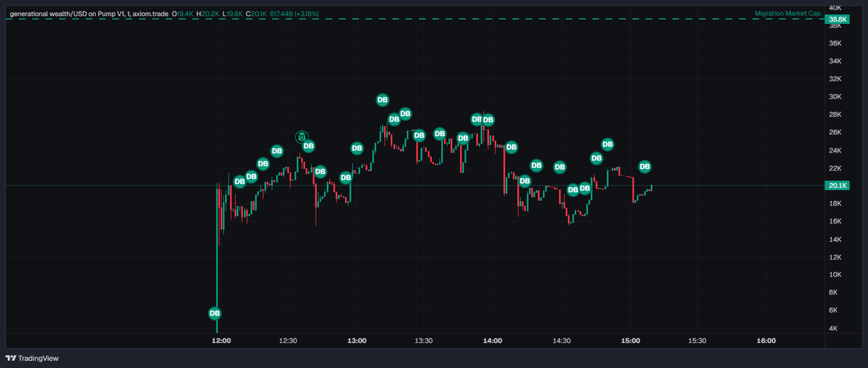Click the 34K price axis label
868x368 pixels.
point(835,61)
